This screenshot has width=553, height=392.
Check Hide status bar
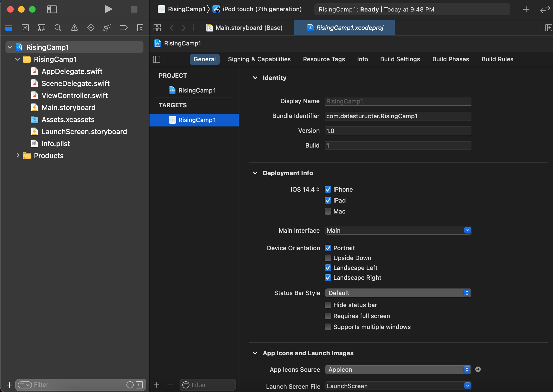tap(328, 305)
